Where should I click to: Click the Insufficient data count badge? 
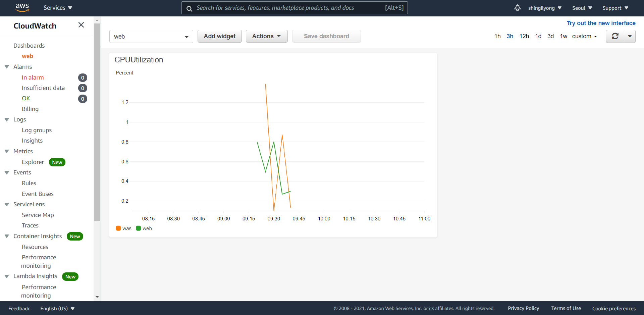83,88
